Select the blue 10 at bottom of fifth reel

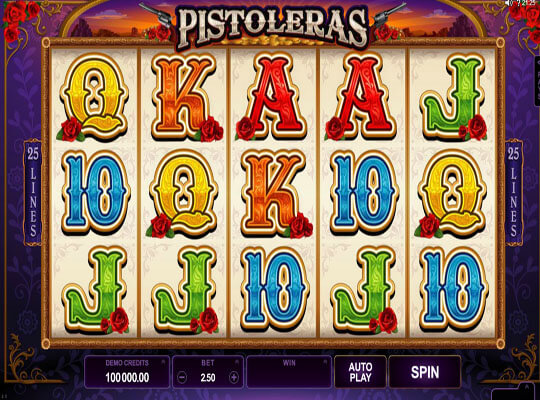(x=454, y=290)
